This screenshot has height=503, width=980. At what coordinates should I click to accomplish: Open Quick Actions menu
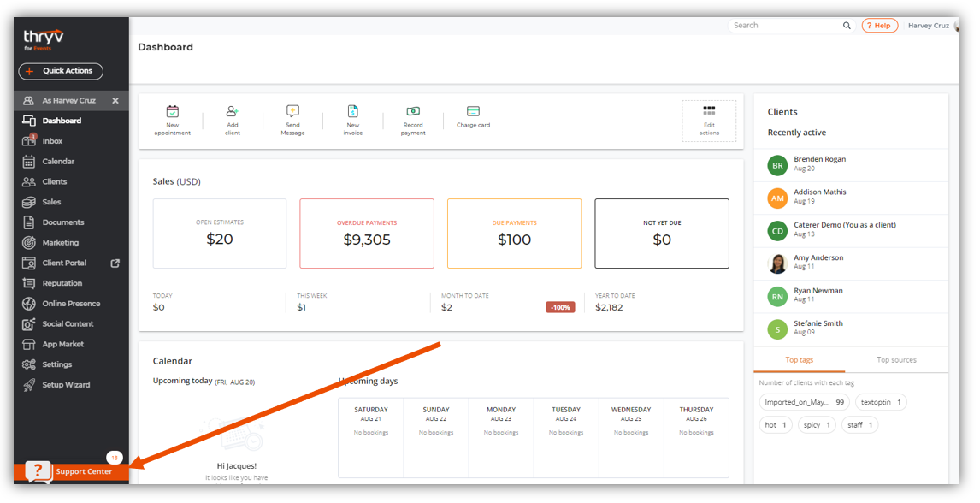[61, 71]
